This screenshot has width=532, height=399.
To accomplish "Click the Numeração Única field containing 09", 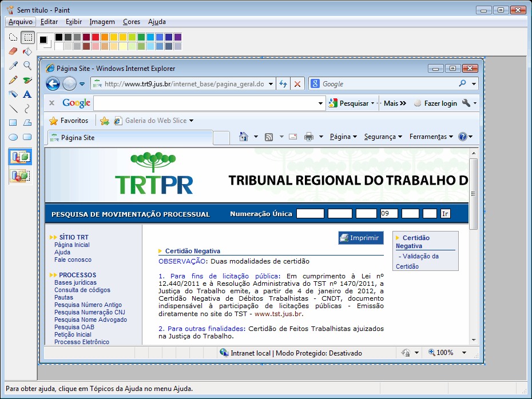I will (389, 214).
